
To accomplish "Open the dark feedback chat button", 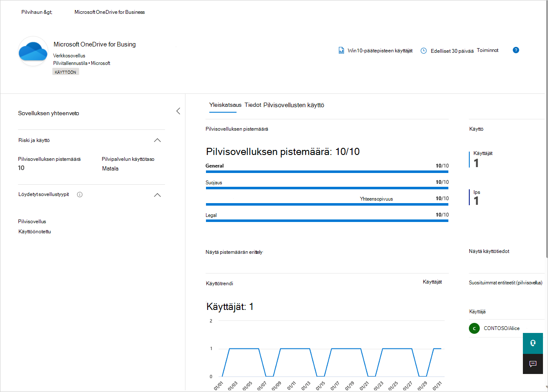I will coord(533,364).
